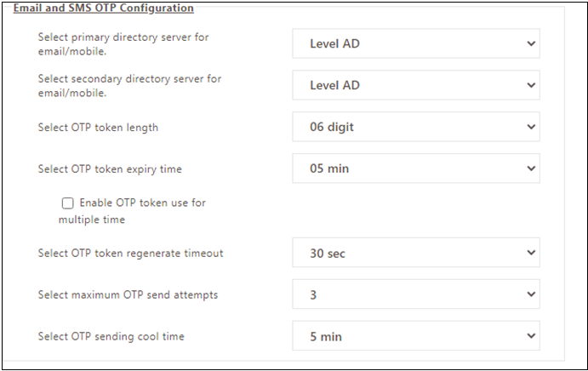Open the OTP token expiry time dropdown
The width and height of the screenshot is (588, 371).
pyautogui.click(x=416, y=168)
